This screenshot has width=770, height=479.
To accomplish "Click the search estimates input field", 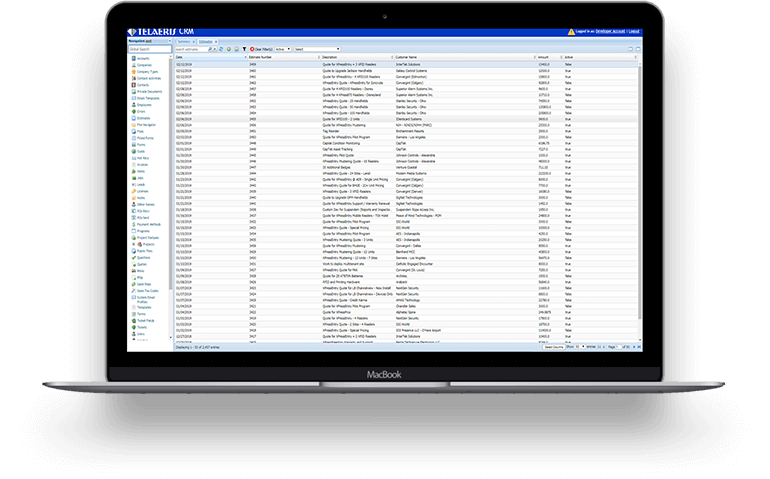I will click(x=191, y=49).
